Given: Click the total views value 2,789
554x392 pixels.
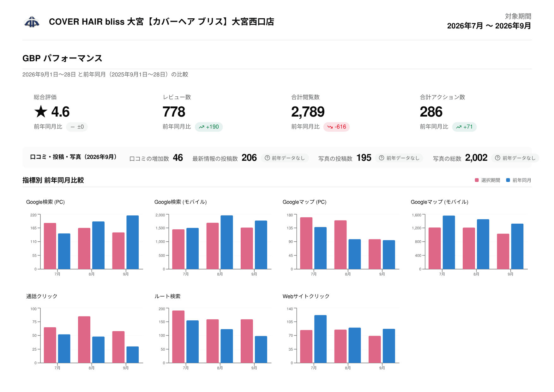Looking at the screenshot, I should (308, 112).
